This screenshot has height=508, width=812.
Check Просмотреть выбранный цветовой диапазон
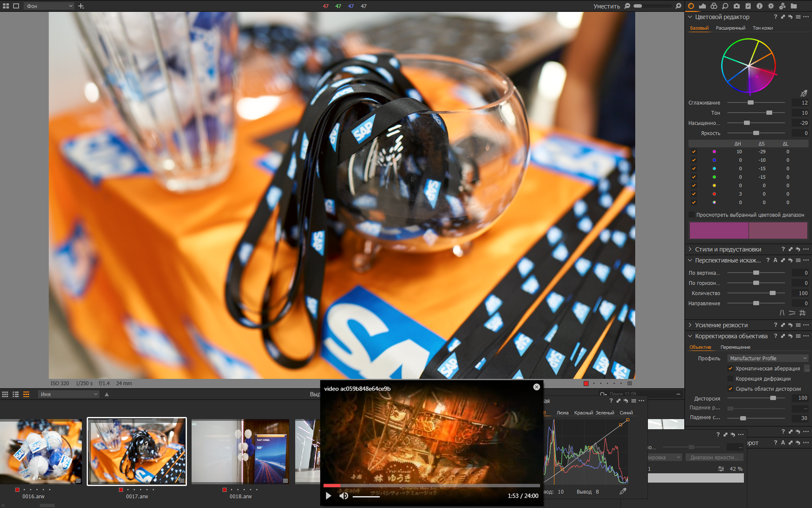coord(691,215)
